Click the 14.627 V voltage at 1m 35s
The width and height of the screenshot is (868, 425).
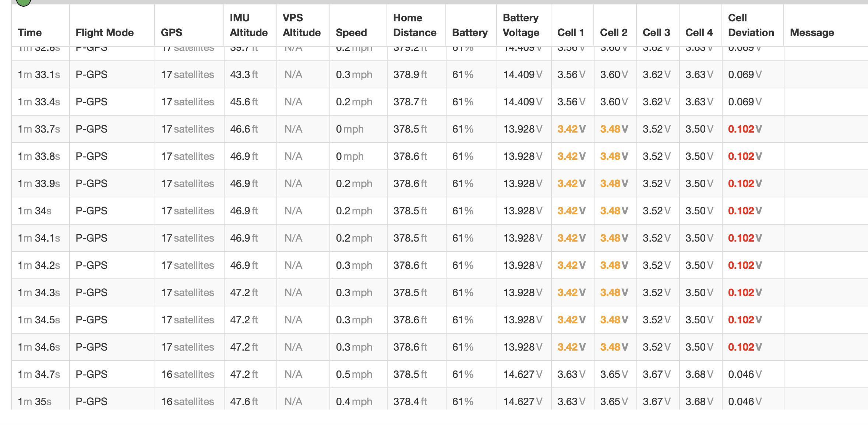pyautogui.click(x=523, y=401)
